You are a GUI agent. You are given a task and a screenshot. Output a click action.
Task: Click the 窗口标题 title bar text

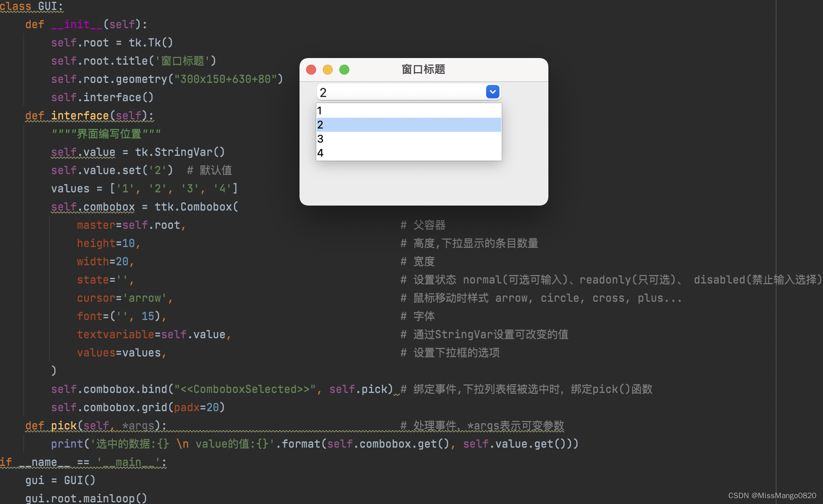coord(423,69)
